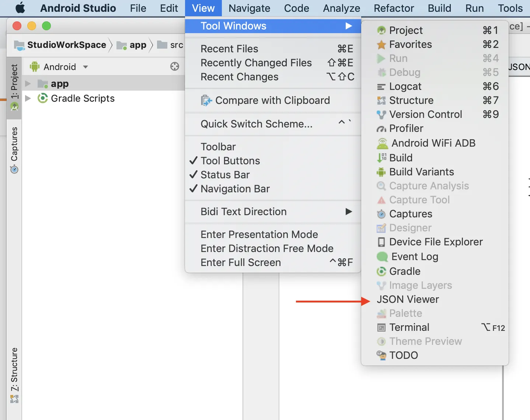530x420 pixels.
Task: Click the Build Variants android icon
Action: pos(381,172)
